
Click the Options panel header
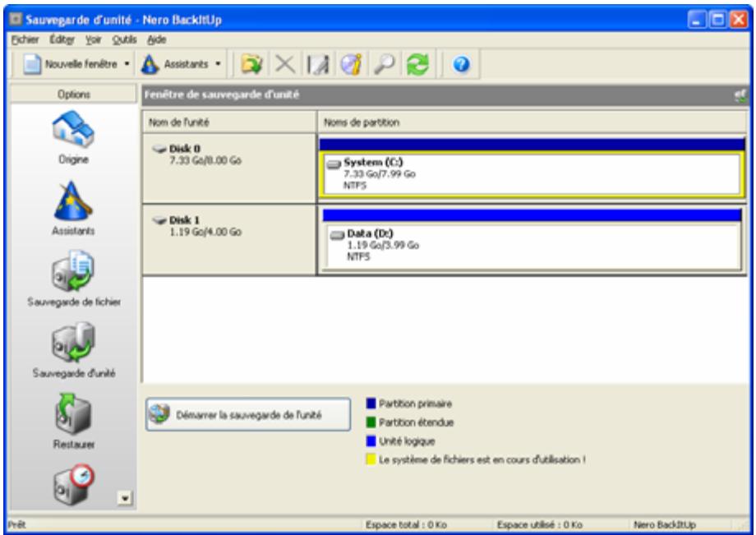coord(73,94)
